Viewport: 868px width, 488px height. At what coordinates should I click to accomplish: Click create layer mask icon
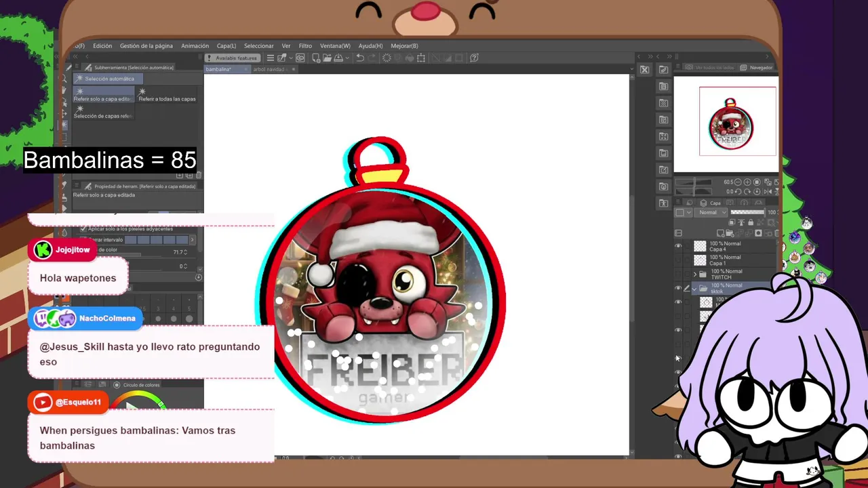[758, 233]
